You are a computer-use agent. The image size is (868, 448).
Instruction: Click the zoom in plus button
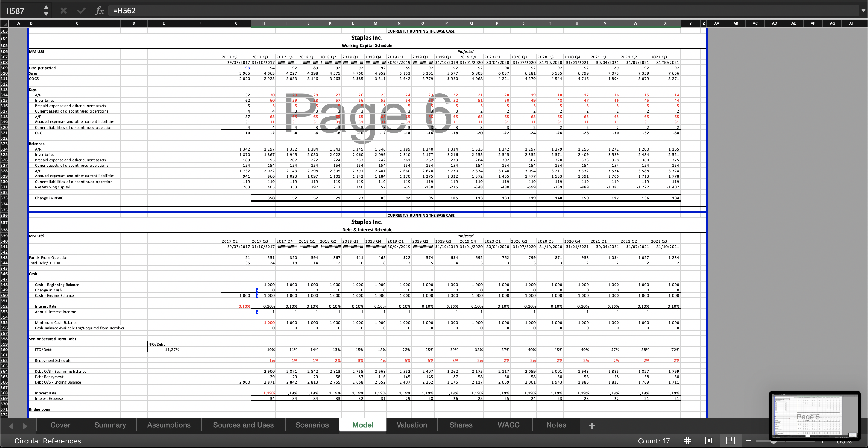[x=822, y=441]
